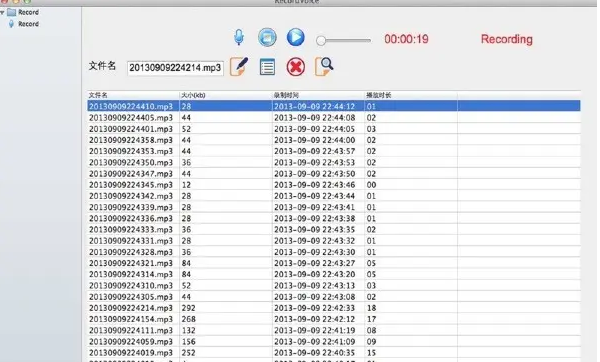Select file 20130909224345.mp3
The image size is (600, 362).
pos(131,184)
